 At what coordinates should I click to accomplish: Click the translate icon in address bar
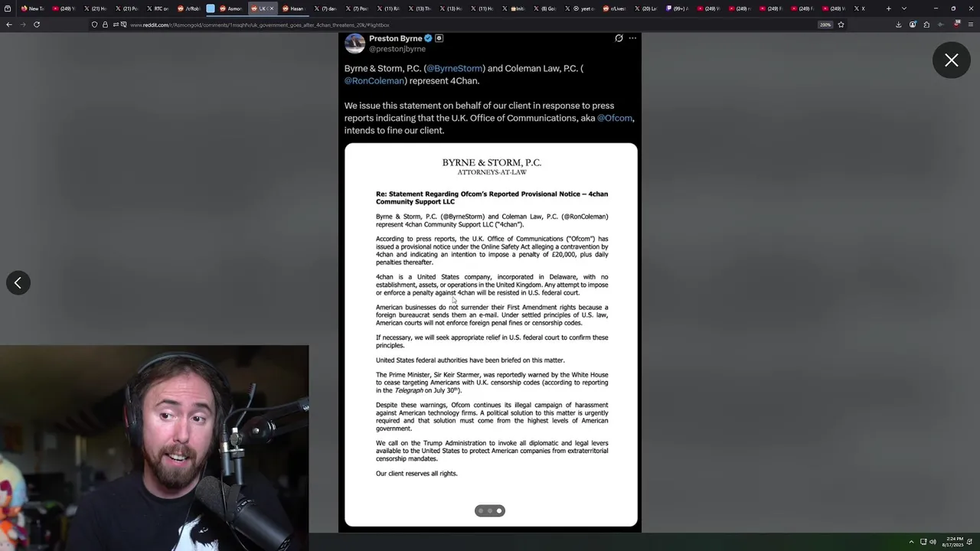[123, 24]
